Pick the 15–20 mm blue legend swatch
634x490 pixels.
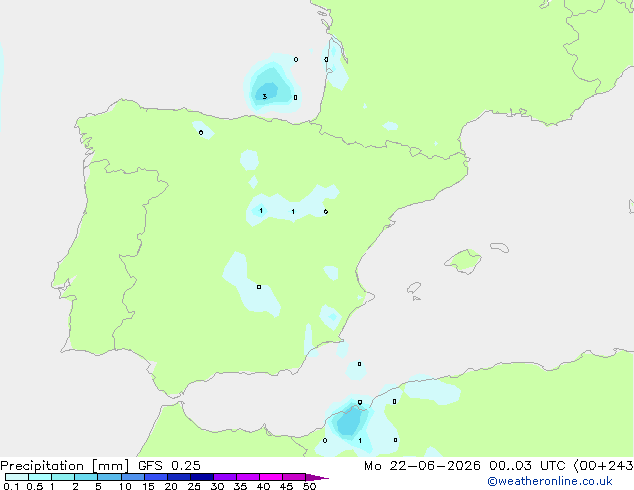point(156,477)
